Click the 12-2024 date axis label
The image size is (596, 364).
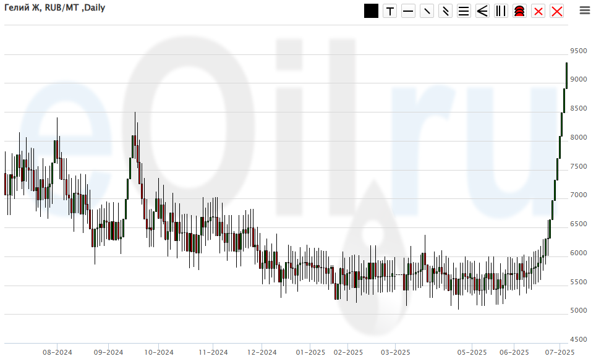click(x=262, y=353)
